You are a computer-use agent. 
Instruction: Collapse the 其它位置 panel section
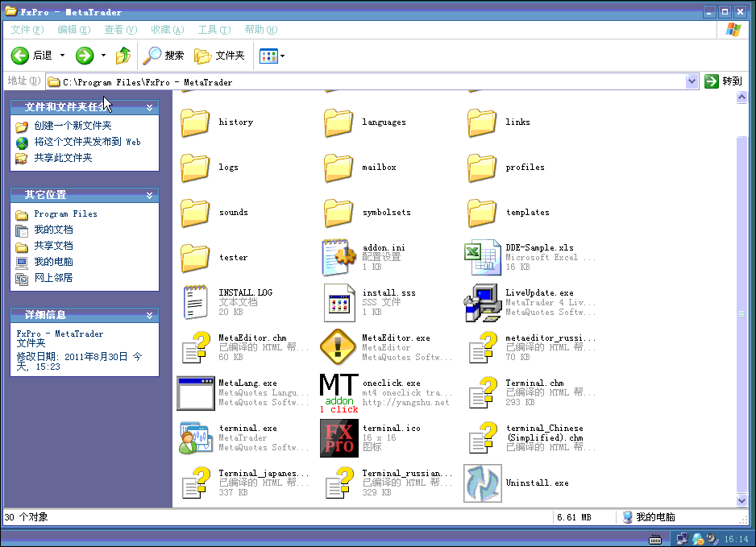tap(149, 195)
